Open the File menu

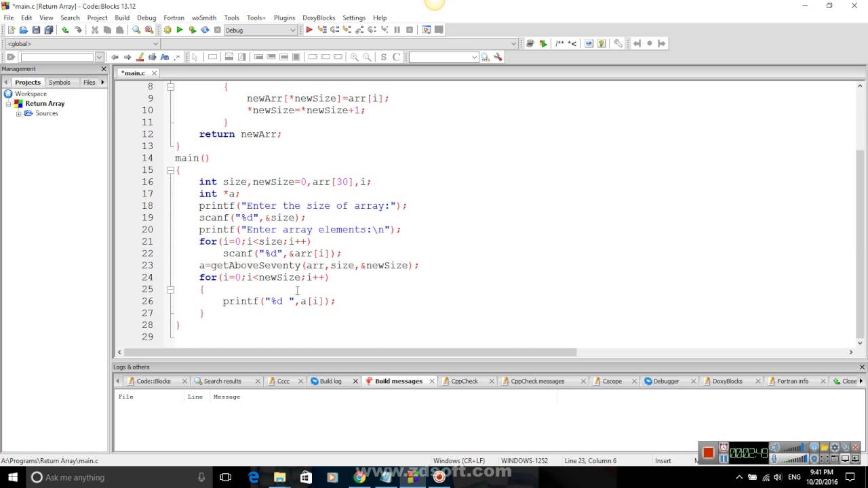(x=9, y=18)
